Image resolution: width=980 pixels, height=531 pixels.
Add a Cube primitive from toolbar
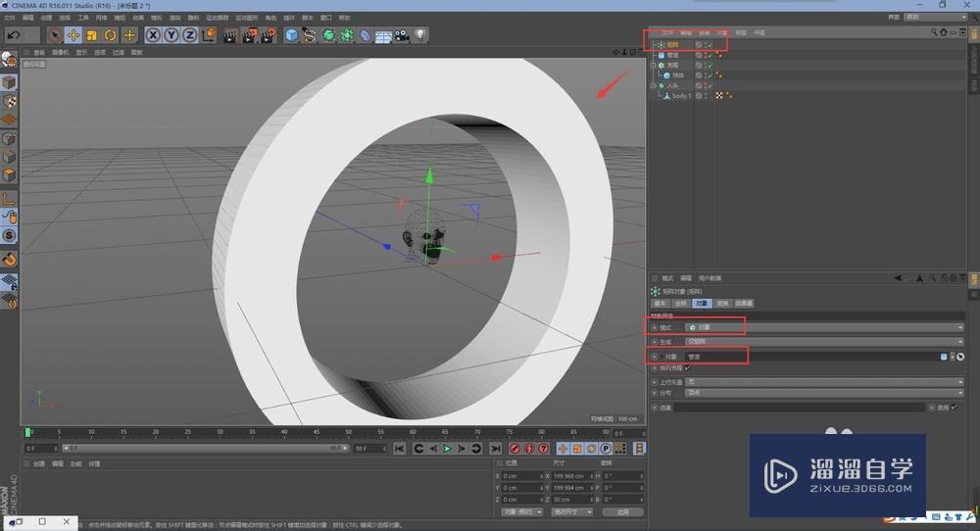click(x=291, y=35)
